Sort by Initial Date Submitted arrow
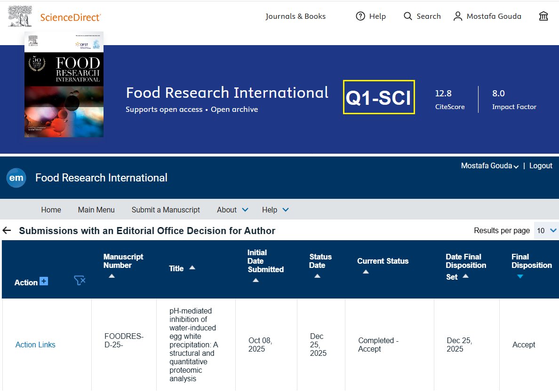 pos(256,280)
